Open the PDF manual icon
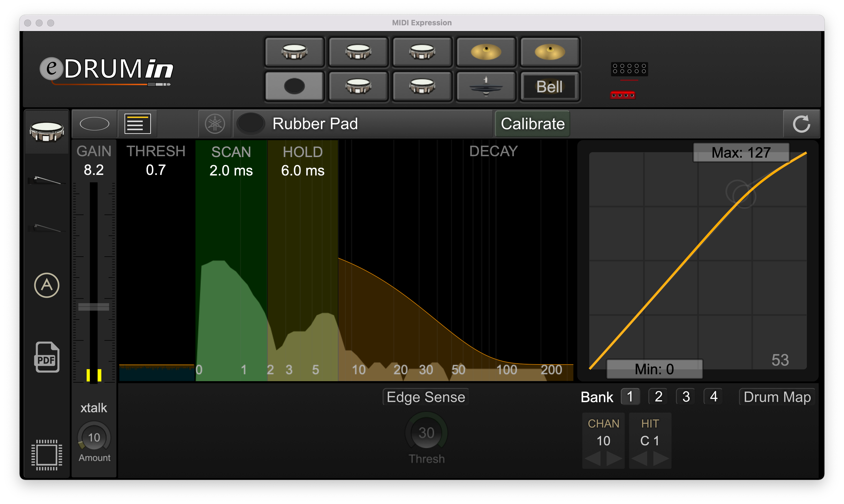The width and height of the screenshot is (844, 504). coord(47,357)
